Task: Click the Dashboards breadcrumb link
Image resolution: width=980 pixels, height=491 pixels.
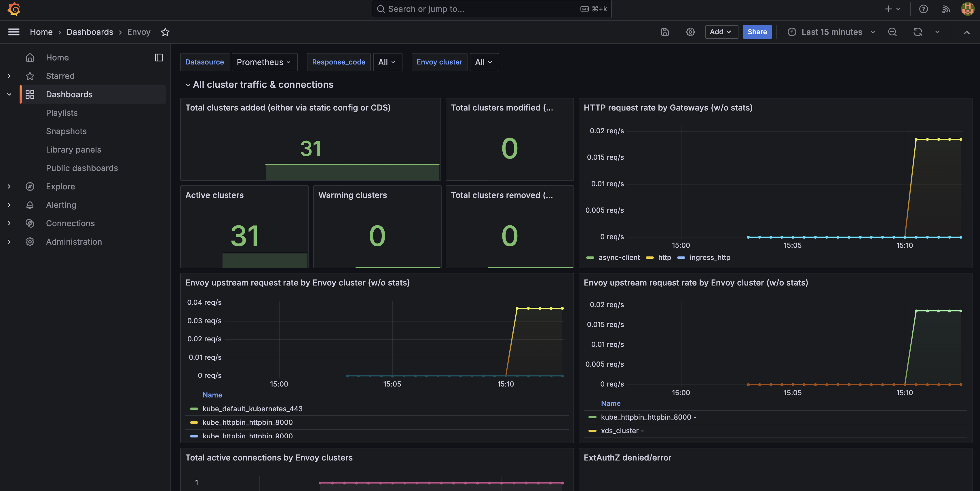Action: (90, 32)
